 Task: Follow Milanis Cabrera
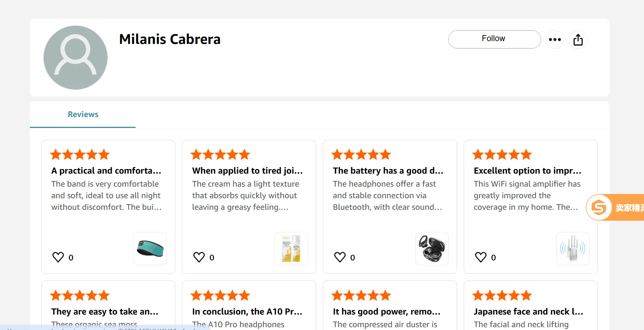pyautogui.click(x=494, y=39)
